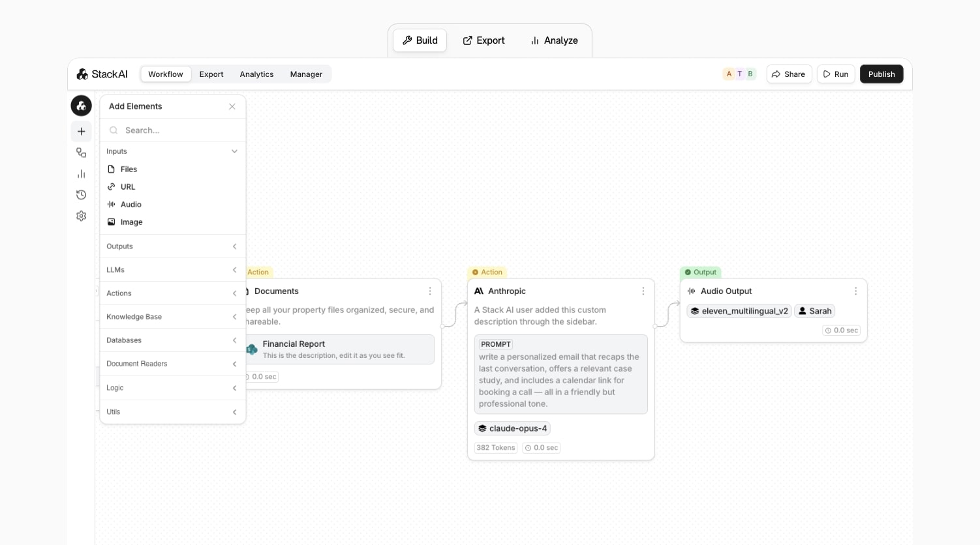Switch to the Manager tab
Viewport: 980px width, 545px height.
[306, 74]
